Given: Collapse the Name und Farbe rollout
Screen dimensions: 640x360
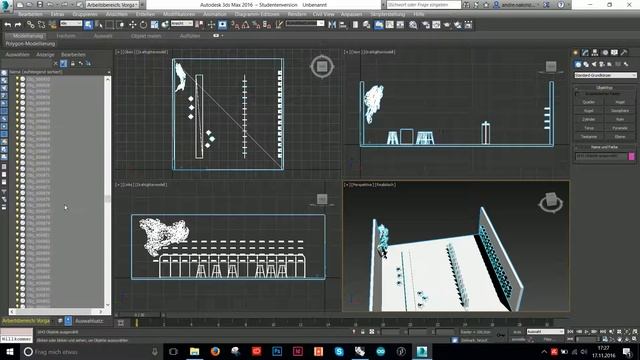Looking at the screenshot, I should tap(604, 147).
